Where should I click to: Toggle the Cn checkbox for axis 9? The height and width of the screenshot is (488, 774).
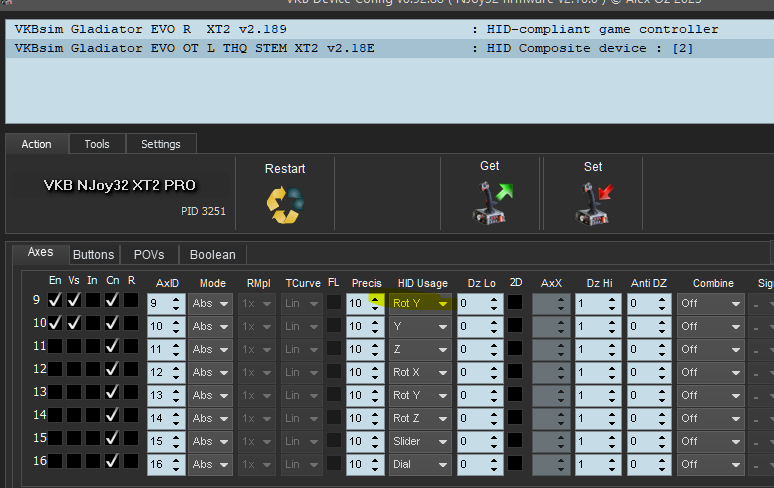tap(112, 300)
